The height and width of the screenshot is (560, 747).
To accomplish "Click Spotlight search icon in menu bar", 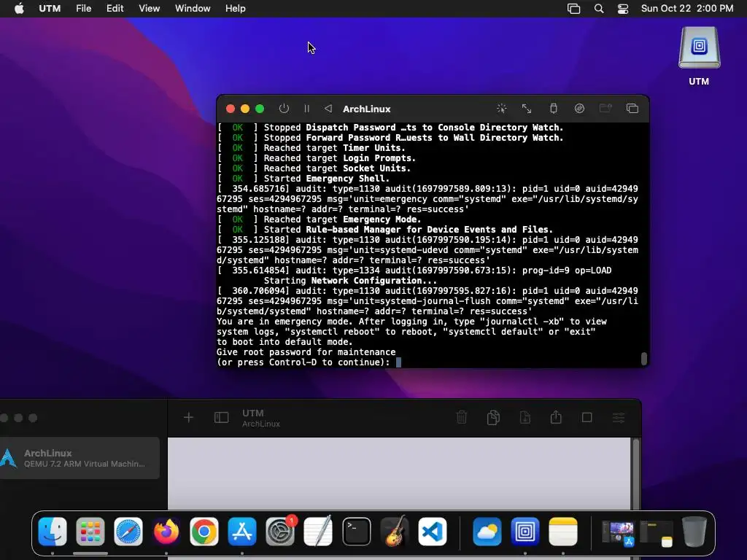I will [599, 9].
